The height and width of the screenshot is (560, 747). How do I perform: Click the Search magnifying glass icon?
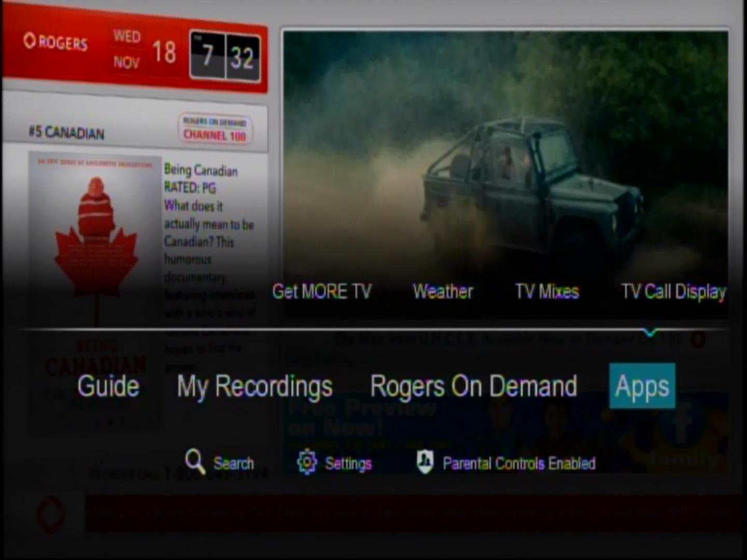click(195, 460)
